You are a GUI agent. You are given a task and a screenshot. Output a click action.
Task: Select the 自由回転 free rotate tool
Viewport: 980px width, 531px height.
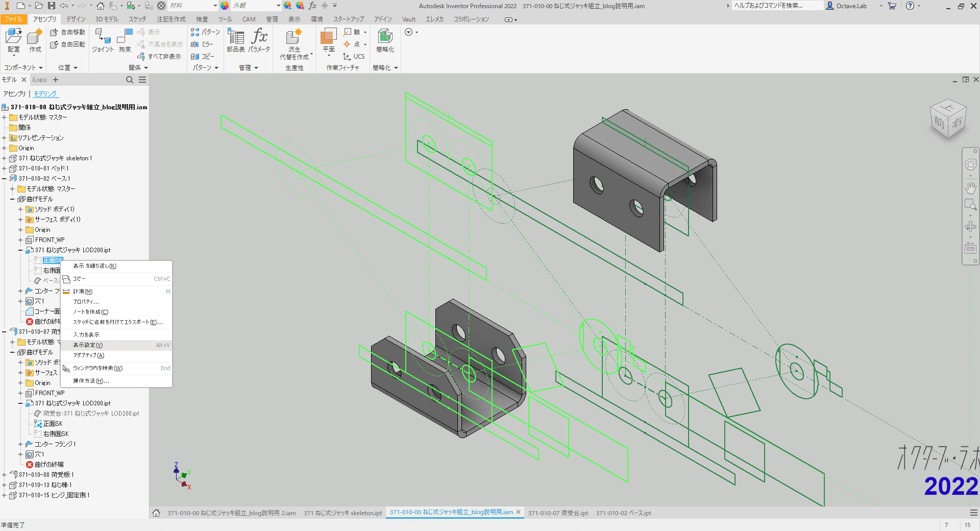[x=67, y=44]
